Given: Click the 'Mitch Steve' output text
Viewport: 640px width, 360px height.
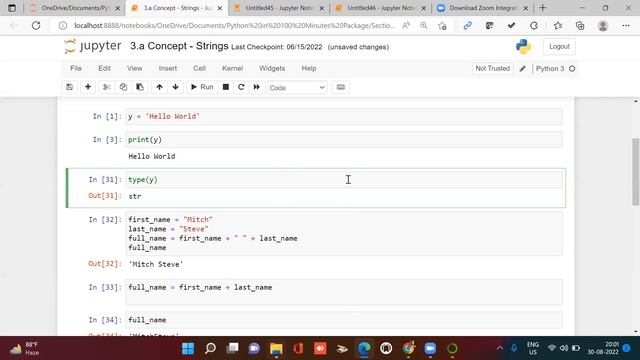Looking at the screenshot, I should click(156, 264).
